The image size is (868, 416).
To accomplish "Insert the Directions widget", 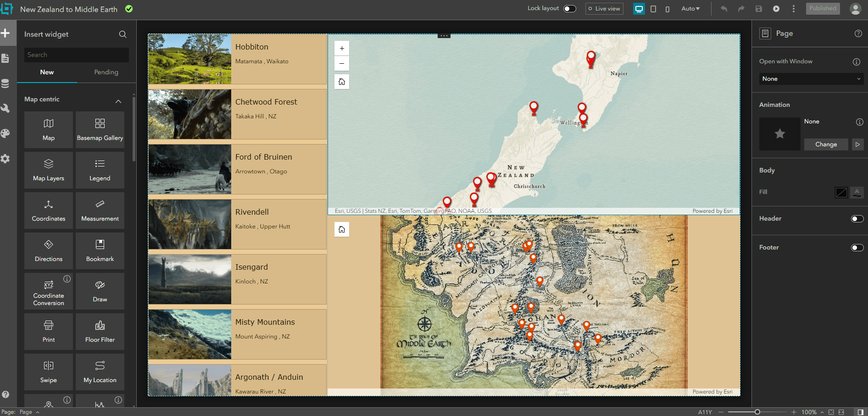I will pyautogui.click(x=49, y=251).
